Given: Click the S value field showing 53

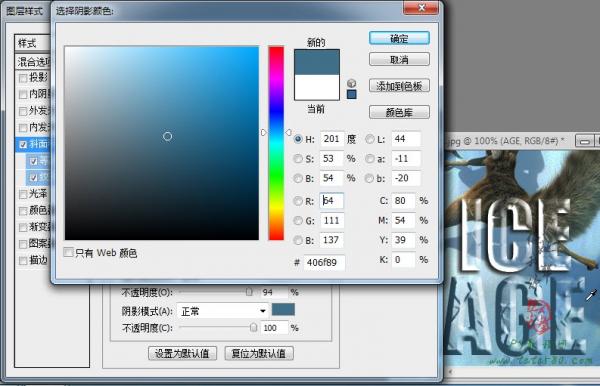Looking at the screenshot, I should coord(331,158).
